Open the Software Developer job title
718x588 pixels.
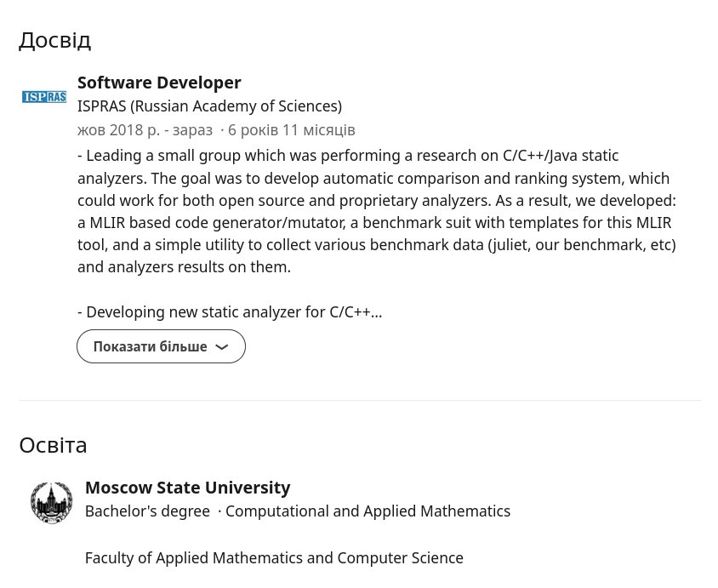[x=159, y=83]
